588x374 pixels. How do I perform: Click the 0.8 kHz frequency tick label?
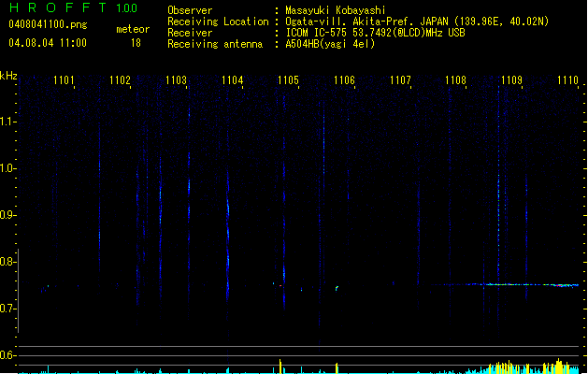pos(7,262)
